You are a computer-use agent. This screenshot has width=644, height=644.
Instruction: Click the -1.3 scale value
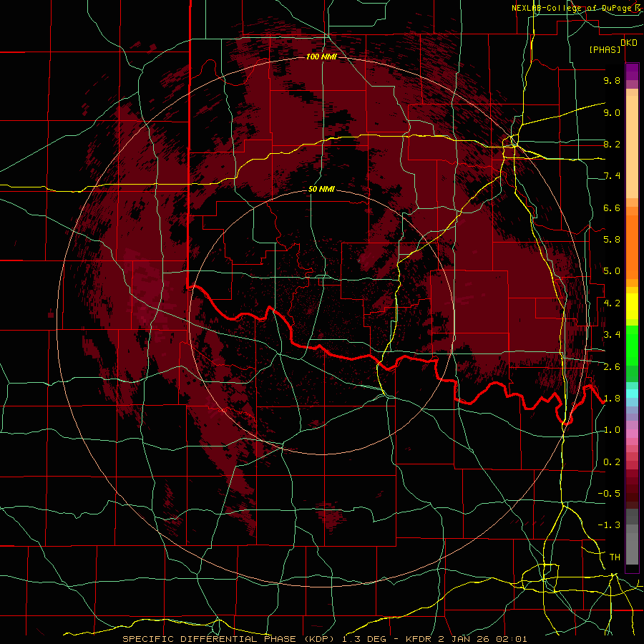click(x=609, y=525)
